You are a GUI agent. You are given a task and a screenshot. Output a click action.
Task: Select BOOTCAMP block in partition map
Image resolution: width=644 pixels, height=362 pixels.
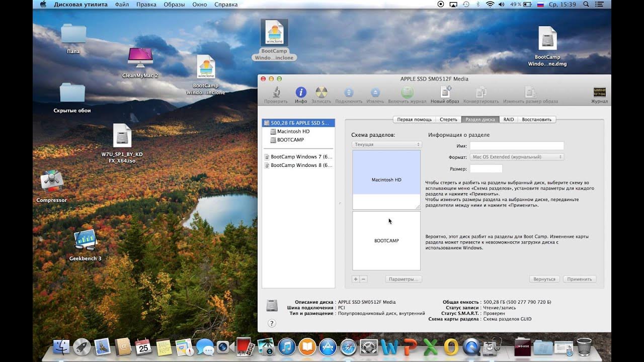386,241
